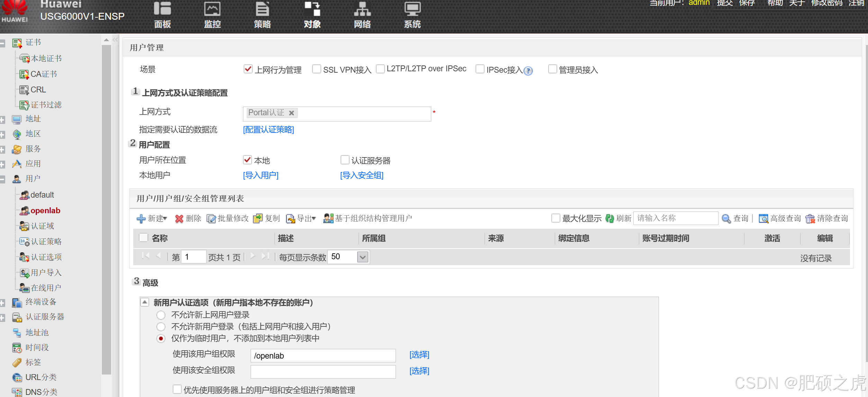This screenshot has height=397, width=868.
Task: Open the IPSec access help icon
Action: point(528,71)
